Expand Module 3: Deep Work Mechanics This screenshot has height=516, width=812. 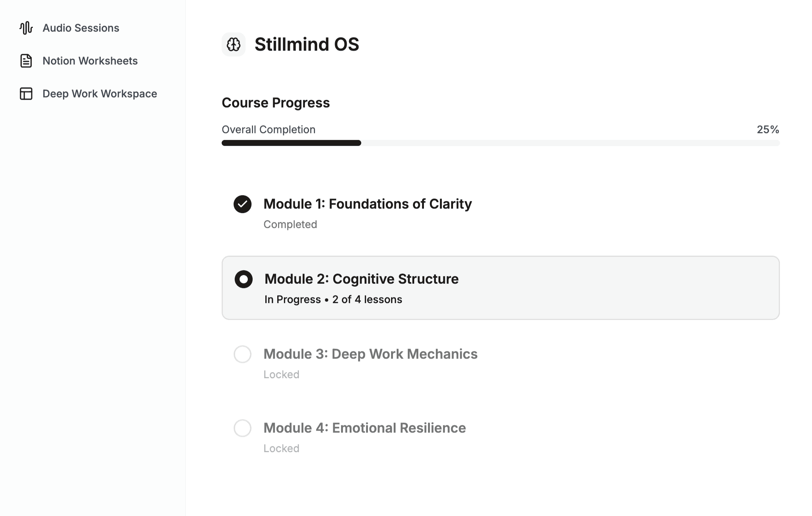[x=371, y=354]
